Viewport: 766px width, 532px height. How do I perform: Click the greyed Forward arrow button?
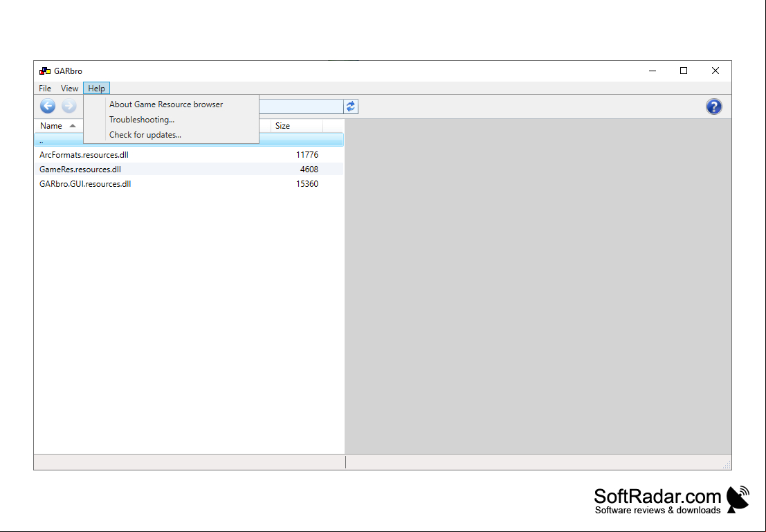point(69,106)
